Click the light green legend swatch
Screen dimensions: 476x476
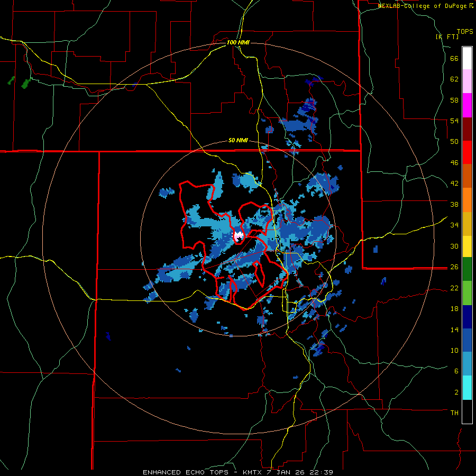coord(467,293)
